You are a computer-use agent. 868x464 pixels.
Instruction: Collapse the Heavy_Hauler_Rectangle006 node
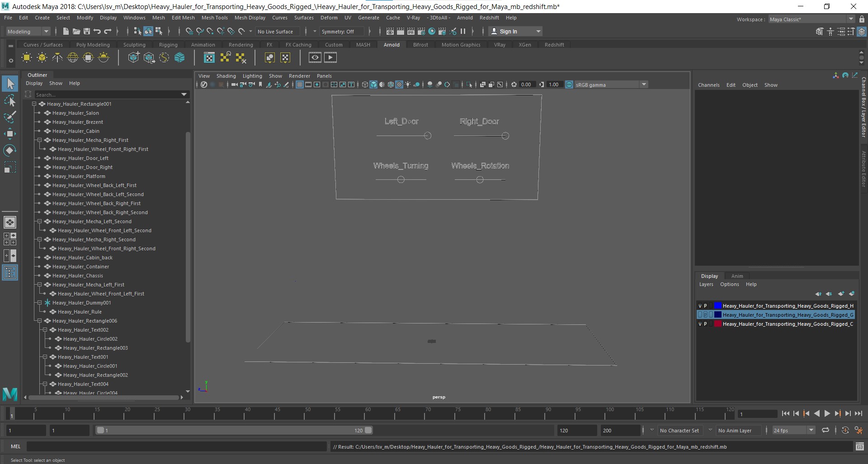[x=39, y=321]
